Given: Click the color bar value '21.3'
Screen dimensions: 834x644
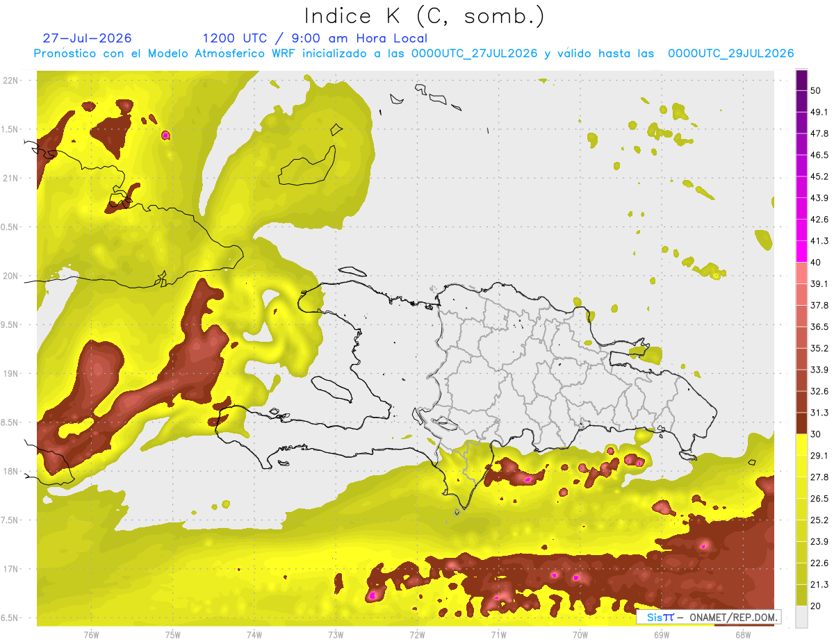Looking at the screenshot, I should [819, 585].
